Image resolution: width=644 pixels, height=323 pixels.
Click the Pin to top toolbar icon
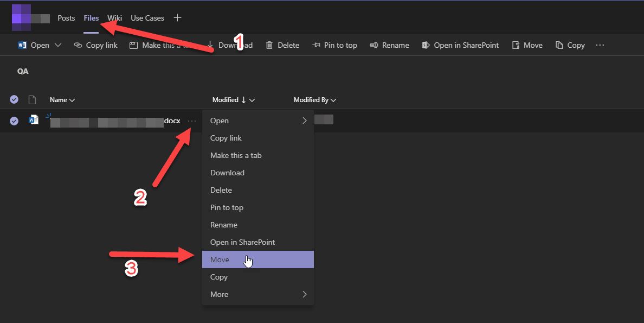tap(317, 46)
